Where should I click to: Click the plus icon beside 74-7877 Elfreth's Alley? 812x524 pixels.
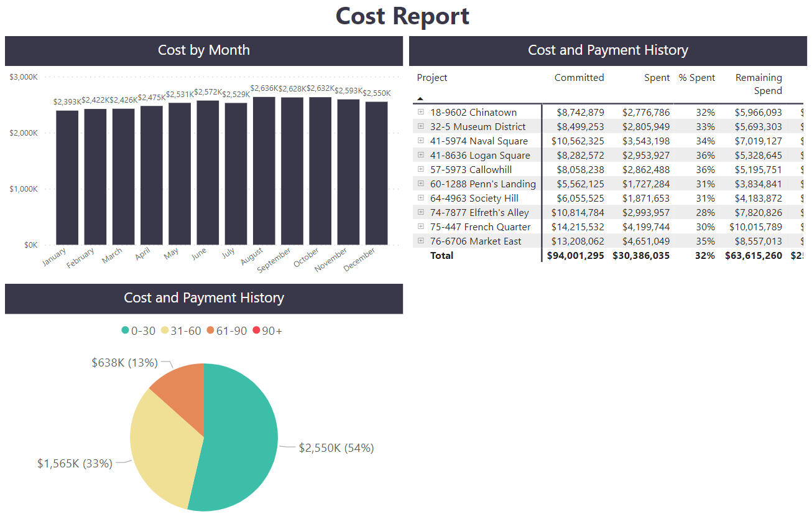click(x=421, y=212)
